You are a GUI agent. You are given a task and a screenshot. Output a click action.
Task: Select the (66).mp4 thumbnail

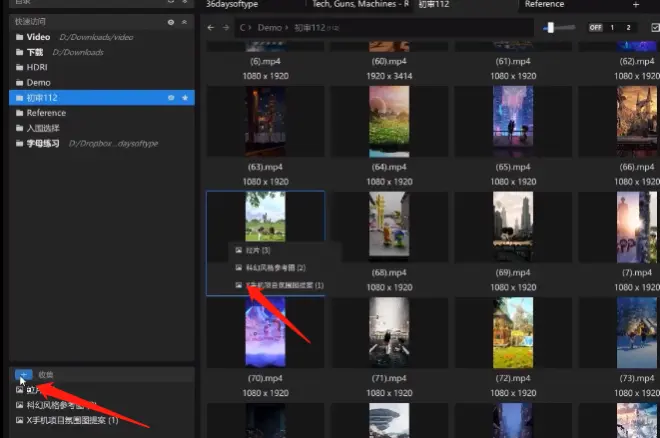point(637,121)
